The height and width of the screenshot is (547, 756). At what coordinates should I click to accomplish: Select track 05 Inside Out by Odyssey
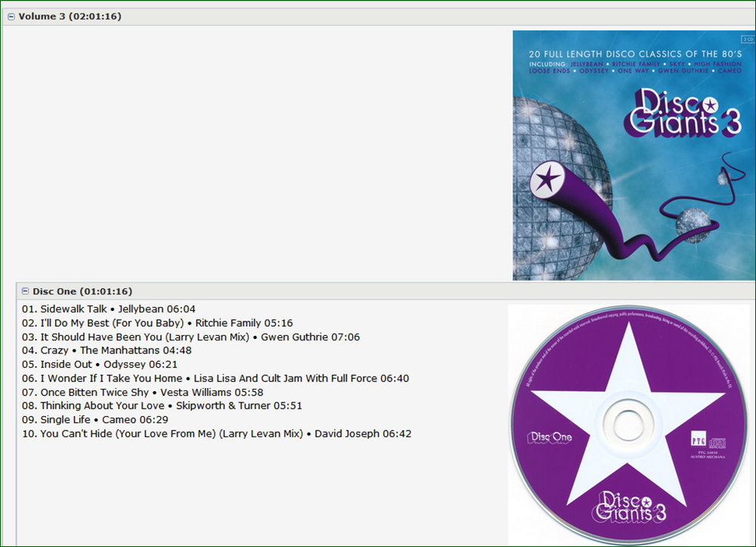[x=99, y=365]
